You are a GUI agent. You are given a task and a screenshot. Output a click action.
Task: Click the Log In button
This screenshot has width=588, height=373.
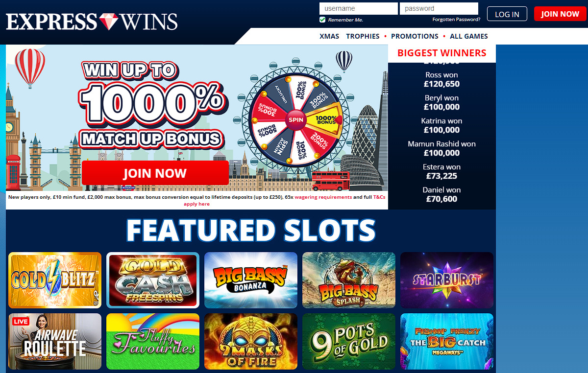coord(507,14)
